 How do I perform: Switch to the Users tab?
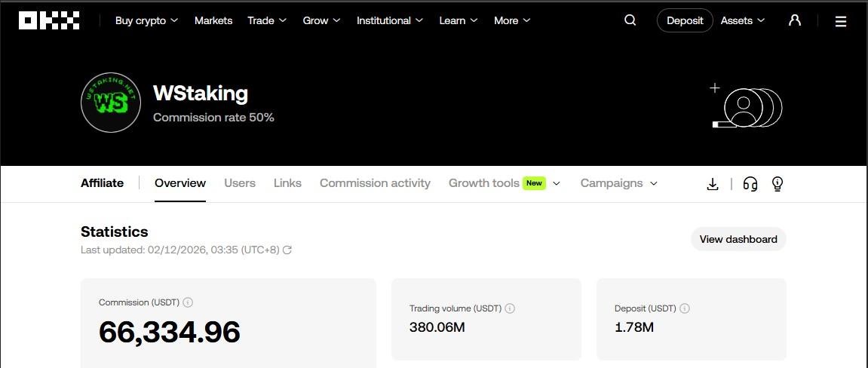tap(240, 183)
